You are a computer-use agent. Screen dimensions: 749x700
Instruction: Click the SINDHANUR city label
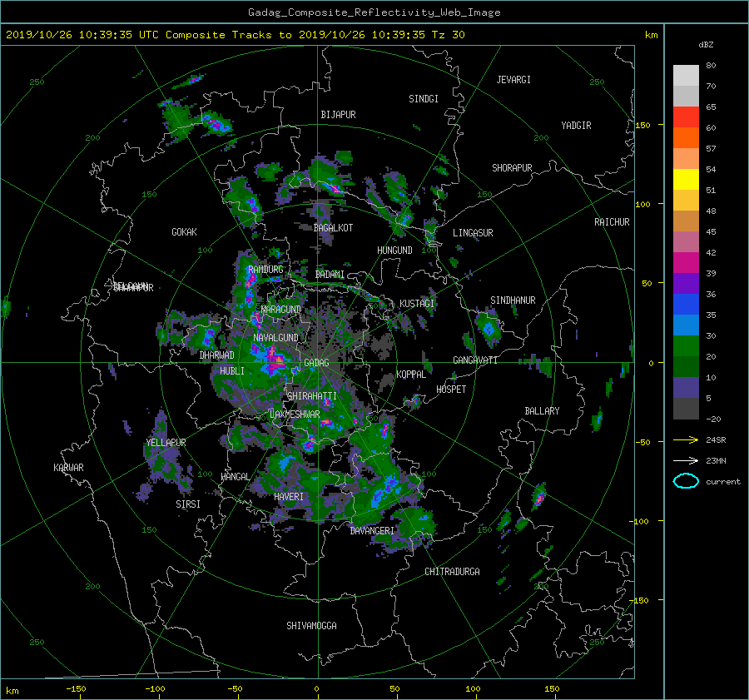pos(513,300)
